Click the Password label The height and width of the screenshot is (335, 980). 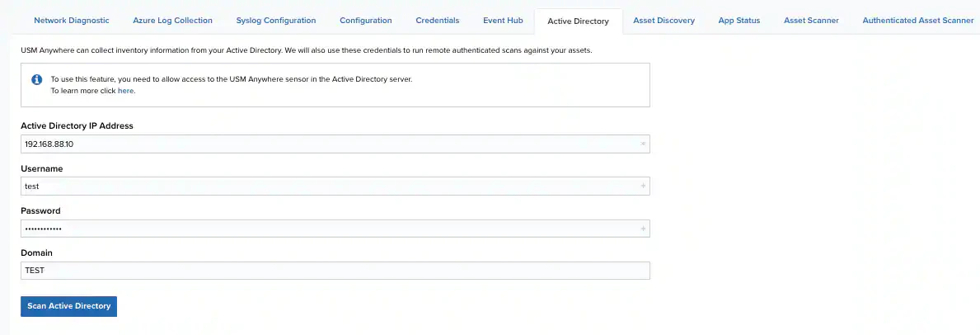40,211
